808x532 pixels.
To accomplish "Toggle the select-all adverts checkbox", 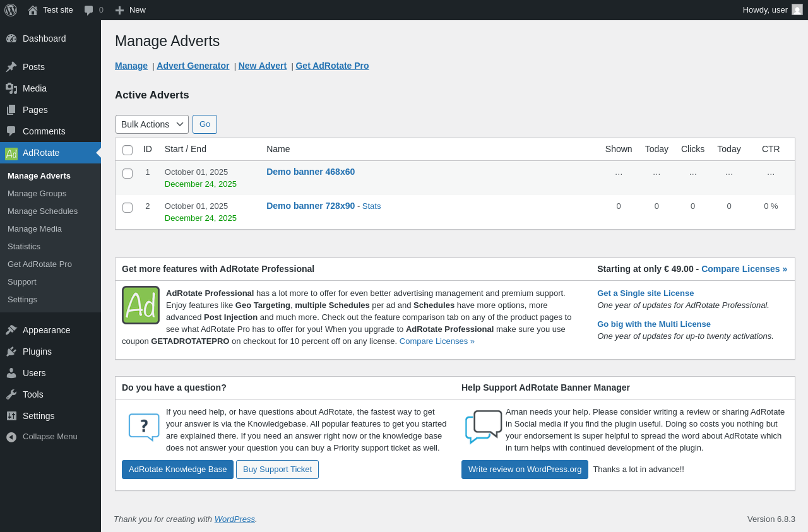I will (x=128, y=150).
